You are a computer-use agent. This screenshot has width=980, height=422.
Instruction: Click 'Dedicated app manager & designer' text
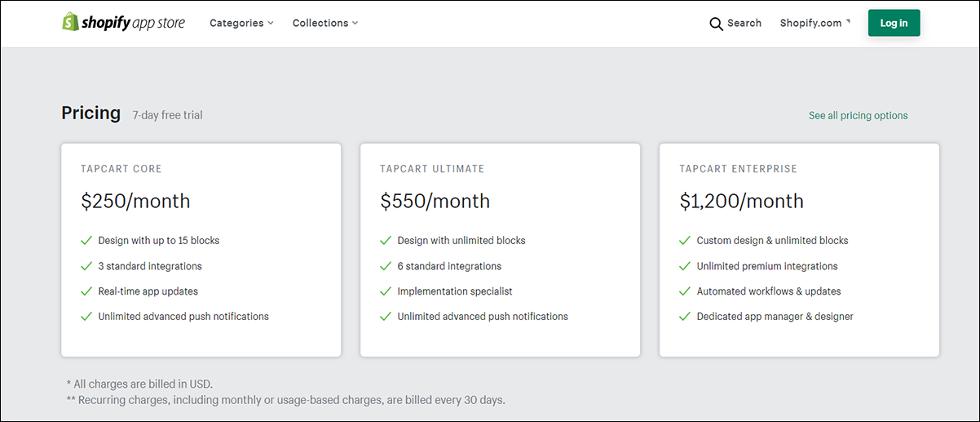[775, 317]
